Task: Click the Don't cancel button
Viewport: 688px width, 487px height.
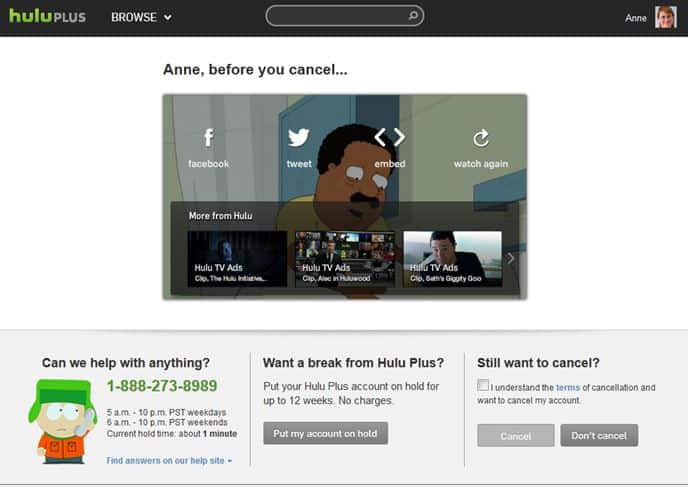Action: point(599,436)
